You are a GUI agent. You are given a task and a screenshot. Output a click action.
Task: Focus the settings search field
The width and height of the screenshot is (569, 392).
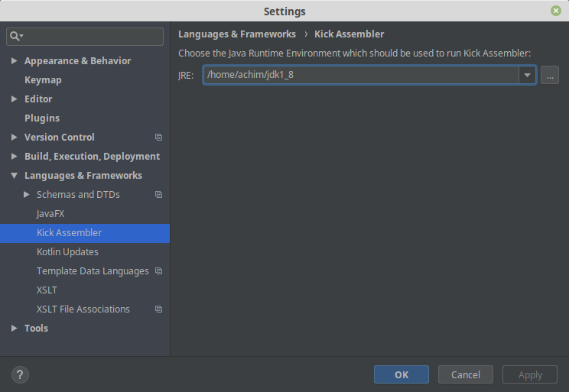point(85,37)
